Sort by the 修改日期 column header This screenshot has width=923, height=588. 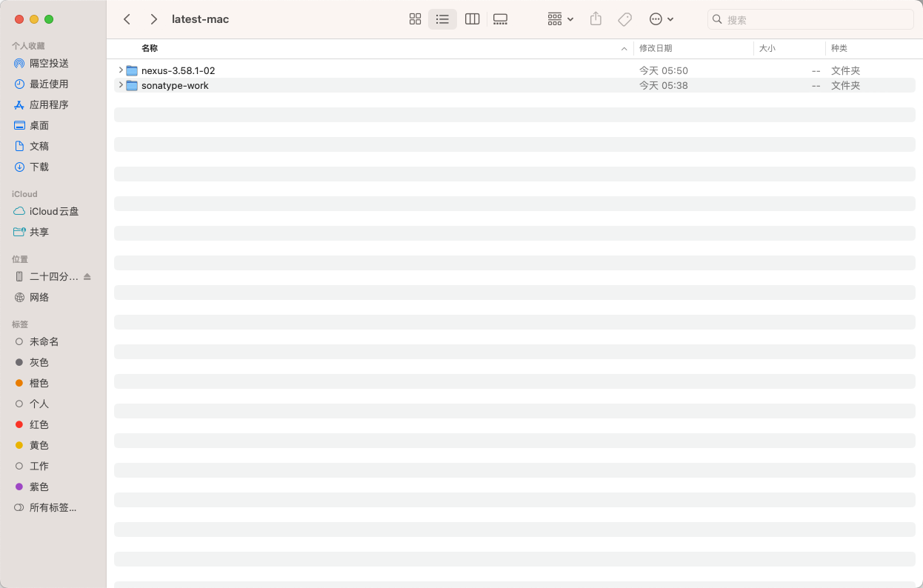tap(656, 48)
